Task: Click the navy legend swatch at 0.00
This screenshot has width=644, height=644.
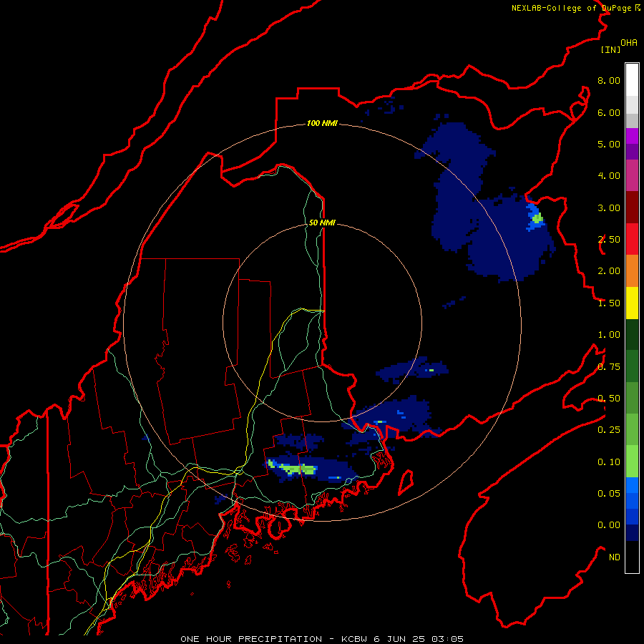Action: [632, 533]
